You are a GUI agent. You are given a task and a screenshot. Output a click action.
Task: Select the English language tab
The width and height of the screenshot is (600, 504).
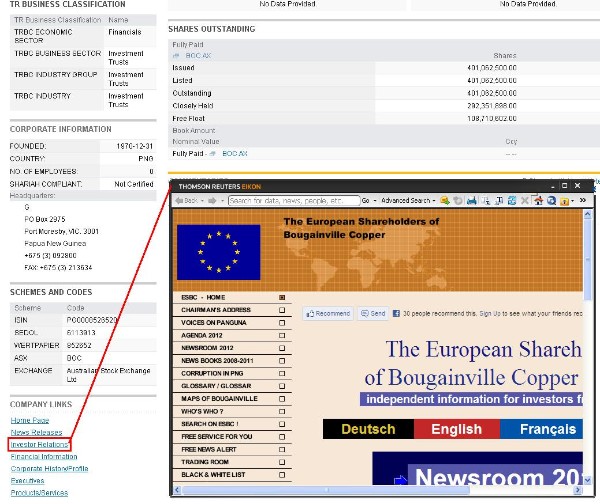[x=456, y=430]
